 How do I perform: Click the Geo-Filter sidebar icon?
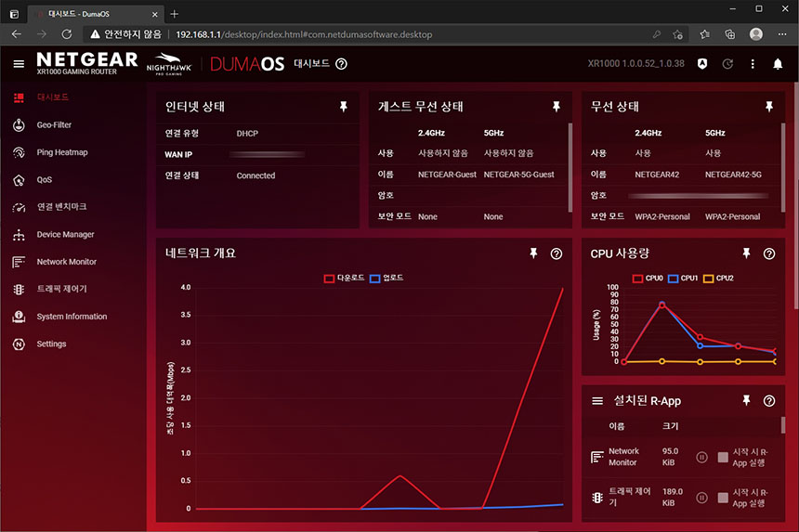pyautogui.click(x=19, y=124)
